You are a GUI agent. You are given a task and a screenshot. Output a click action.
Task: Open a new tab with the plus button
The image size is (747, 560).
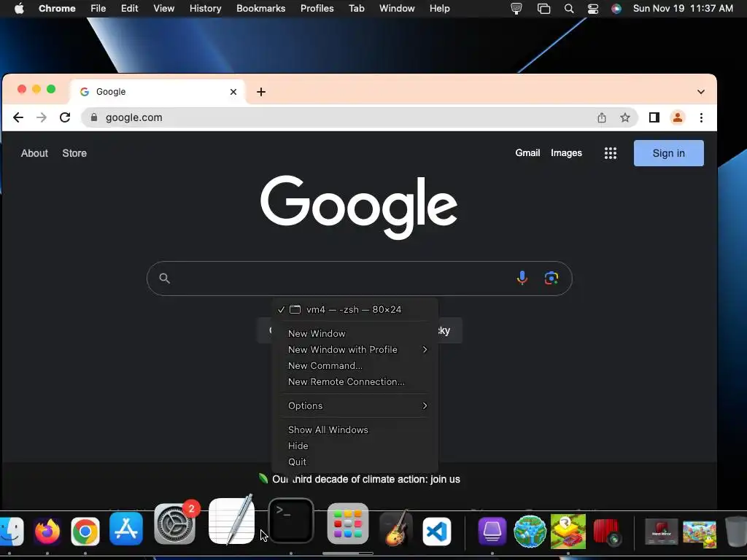(x=261, y=92)
